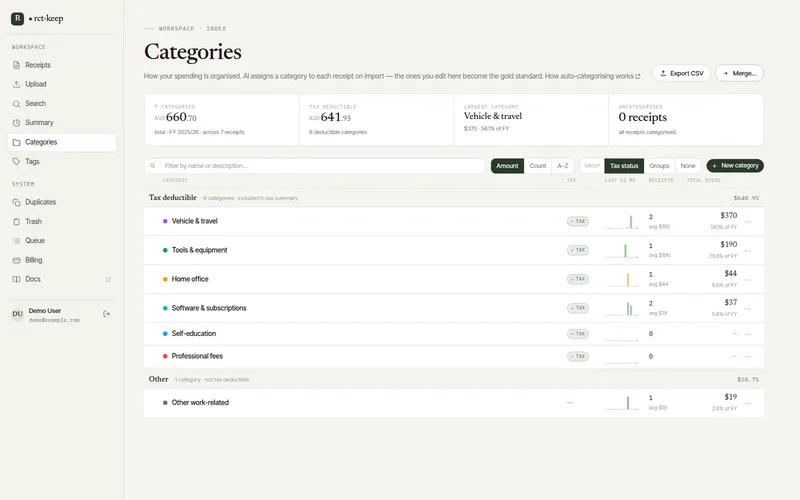Group categories by Groups
This screenshot has height=500, width=800.
[659, 166]
